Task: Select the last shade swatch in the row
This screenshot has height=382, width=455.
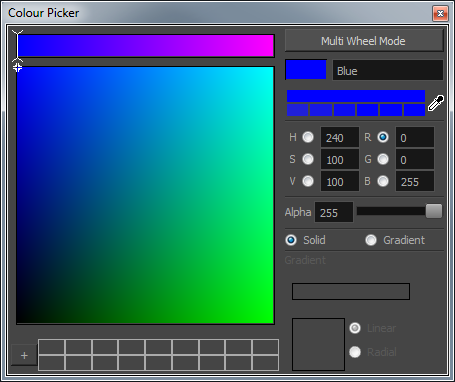Action: [x=414, y=110]
